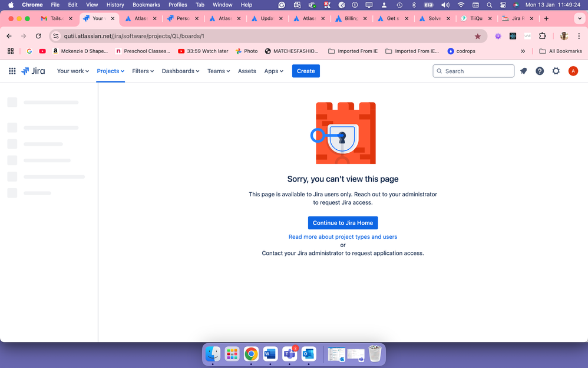Image resolution: width=588 pixels, height=368 pixels.
Task: Click the Jira logo to go home
Action: [34, 71]
